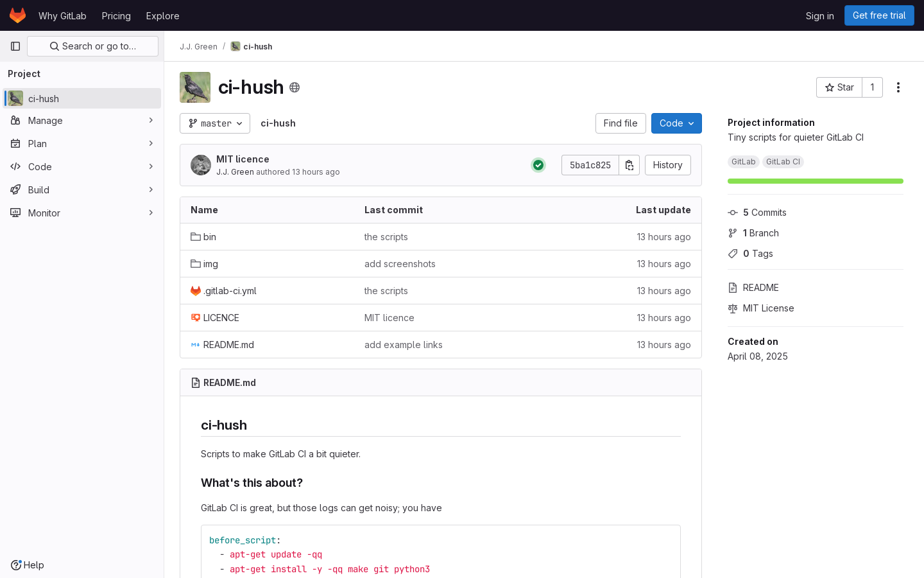Viewport: 924px width, 578px height.
Task: Select ci-hush in the project sidebar
Action: coord(82,98)
